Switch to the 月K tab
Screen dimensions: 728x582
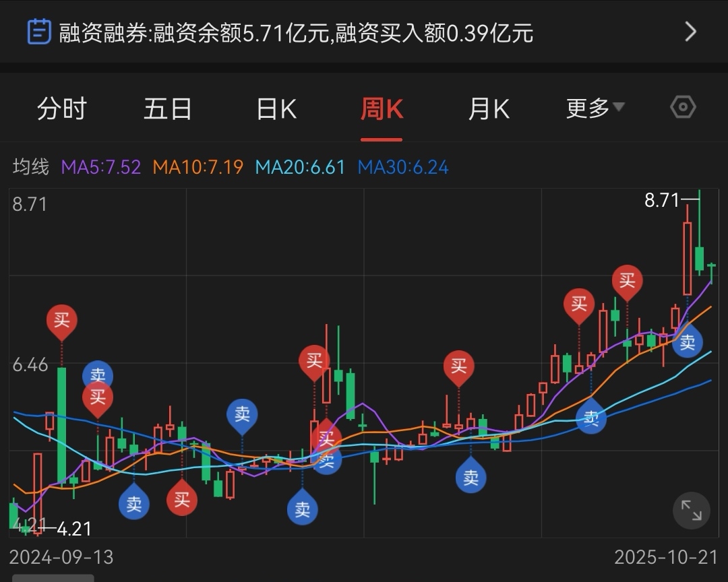489,108
